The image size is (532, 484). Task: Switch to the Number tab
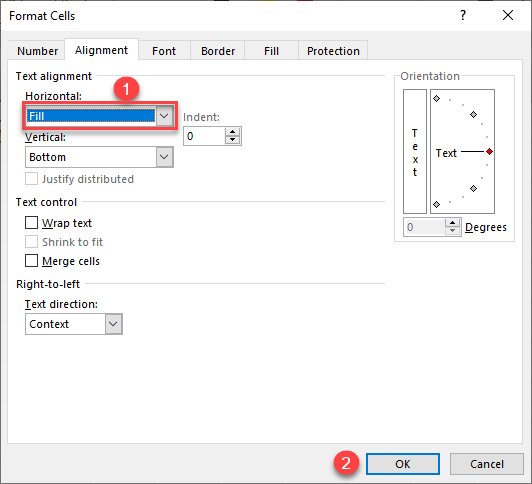[37, 51]
